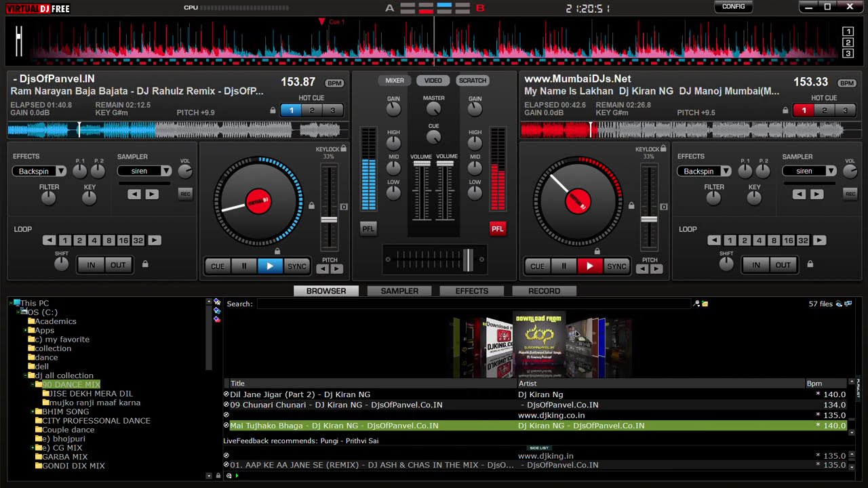Open the left deck effects dropdown Backspin
The image size is (868, 488).
39,171
